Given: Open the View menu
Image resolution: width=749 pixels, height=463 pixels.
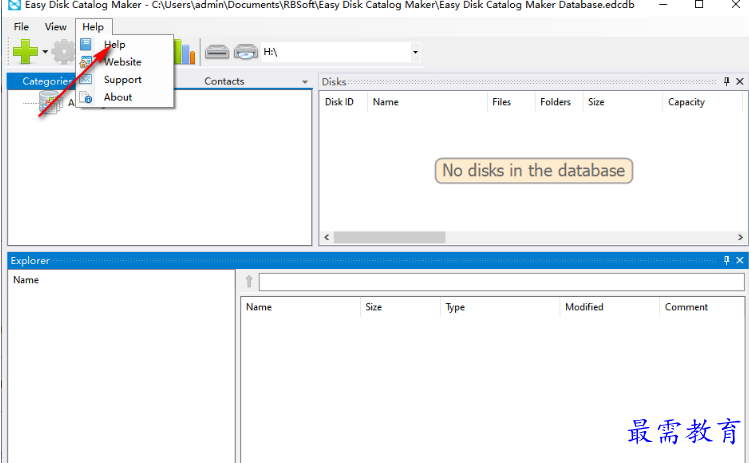Looking at the screenshot, I should tap(55, 27).
